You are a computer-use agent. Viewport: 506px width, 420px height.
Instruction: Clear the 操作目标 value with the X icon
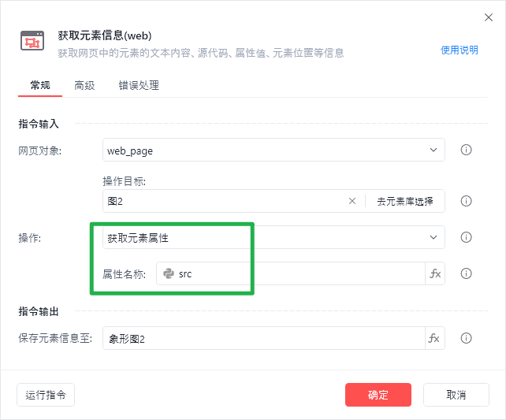tap(352, 201)
